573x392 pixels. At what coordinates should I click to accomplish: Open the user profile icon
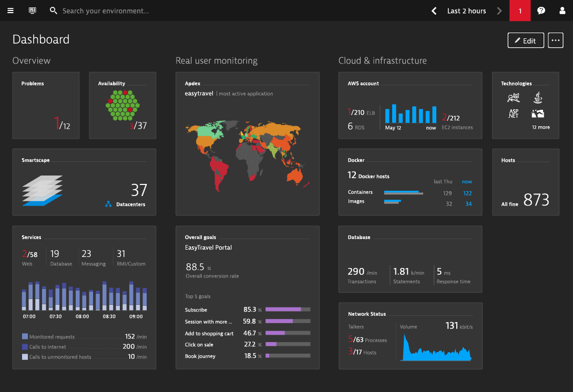tap(562, 11)
